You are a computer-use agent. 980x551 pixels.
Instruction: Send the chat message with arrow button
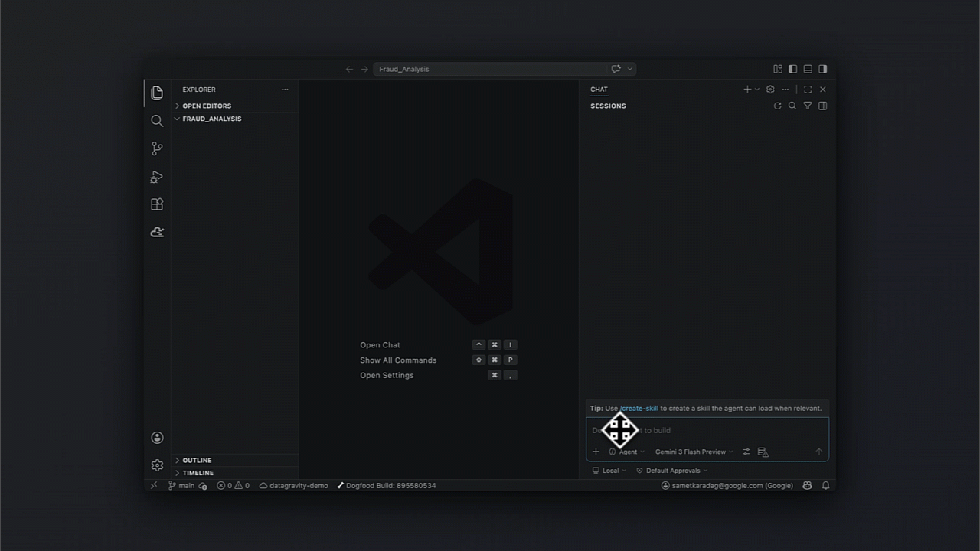pyautogui.click(x=818, y=452)
